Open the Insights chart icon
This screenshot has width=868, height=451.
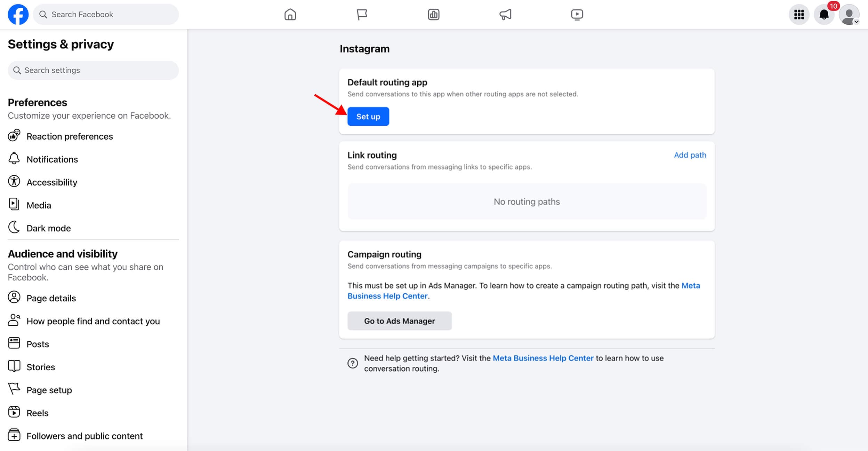click(x=433, y=14)
